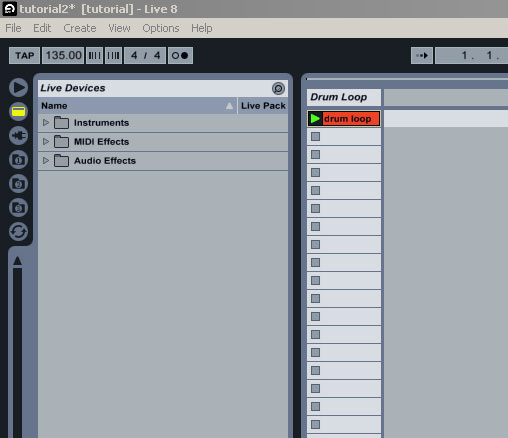Open the Plug-In Device Browser icon
The image size is (508, 438).
coord(19,135)
